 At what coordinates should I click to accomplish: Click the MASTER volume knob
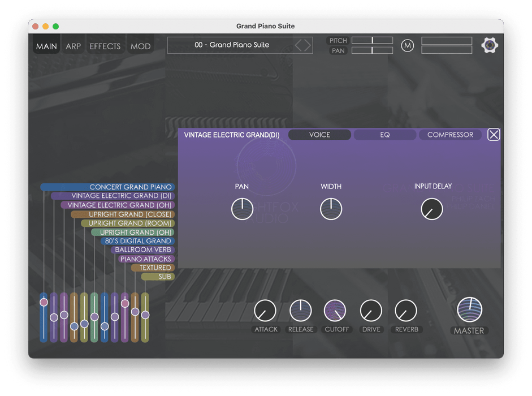[x=469, y=309]
